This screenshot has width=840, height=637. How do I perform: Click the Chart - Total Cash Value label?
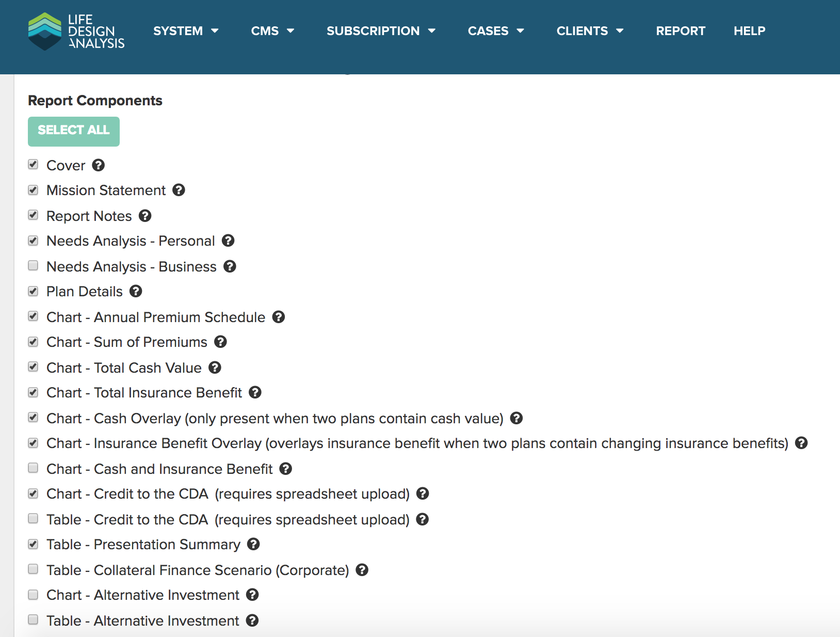(124, 368)
